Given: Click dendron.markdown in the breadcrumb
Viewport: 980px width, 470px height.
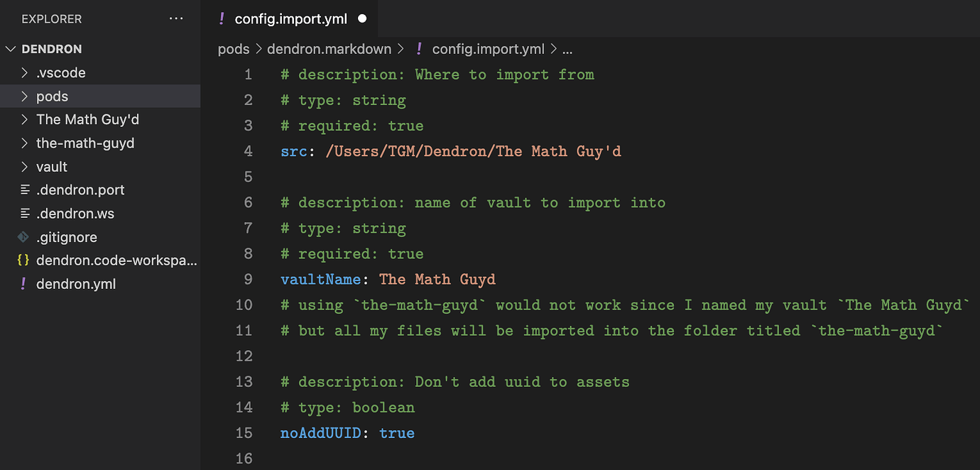Looking at the screenshot, I should 329,49.
